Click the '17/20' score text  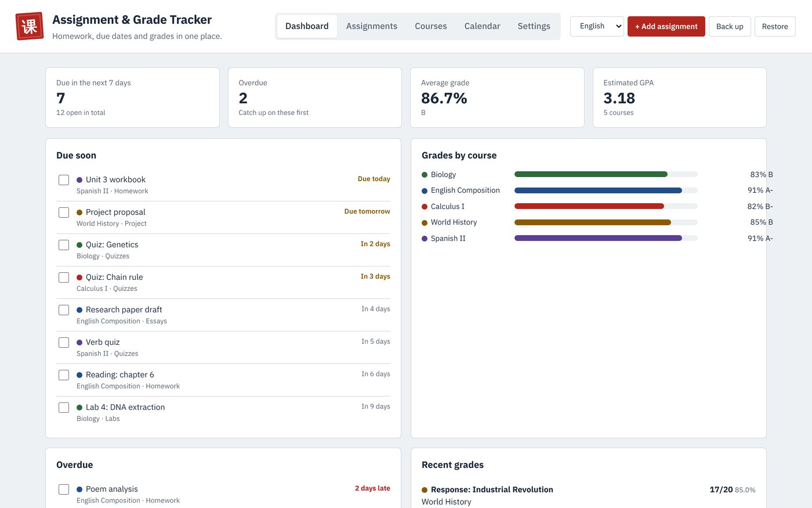[x=721, y=489]
